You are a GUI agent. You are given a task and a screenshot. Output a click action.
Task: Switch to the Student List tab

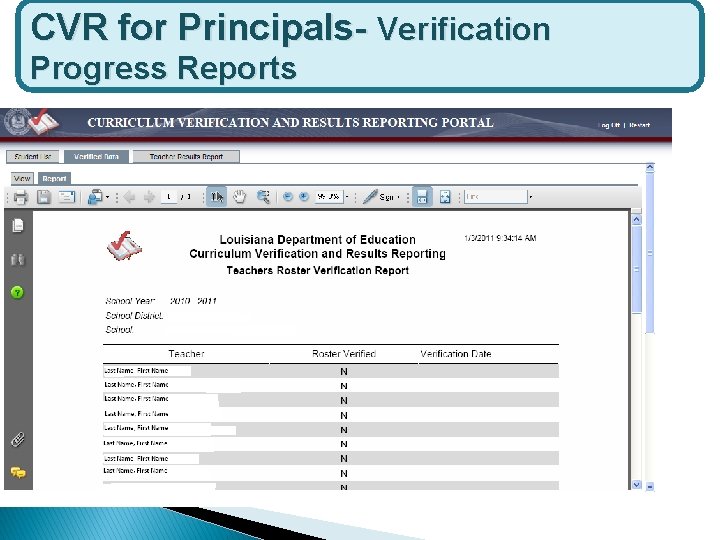[33, 157]
